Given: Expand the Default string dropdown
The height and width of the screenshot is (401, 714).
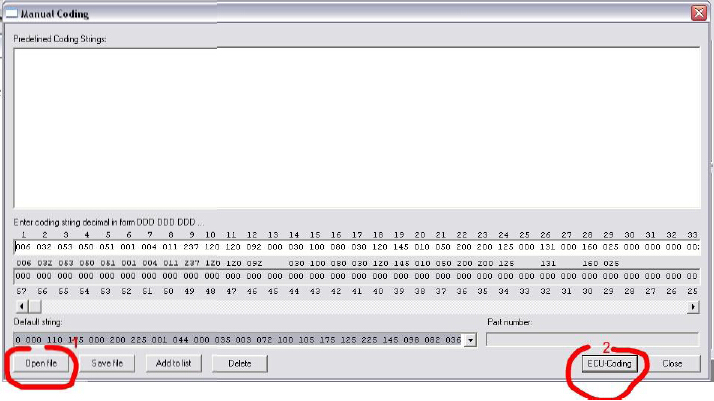Looking at the screenshot, I should (x=469, y=340).
